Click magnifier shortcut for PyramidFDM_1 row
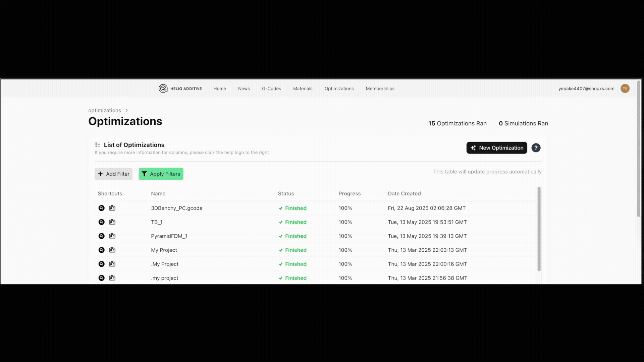The image size is (644, 362). pos(101,236)
